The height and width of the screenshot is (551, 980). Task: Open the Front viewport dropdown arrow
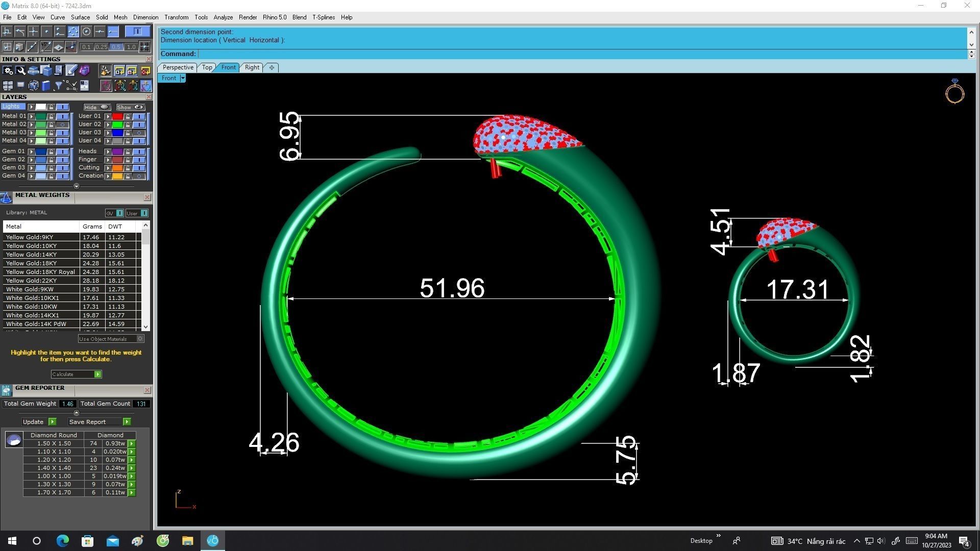[183, 78]
